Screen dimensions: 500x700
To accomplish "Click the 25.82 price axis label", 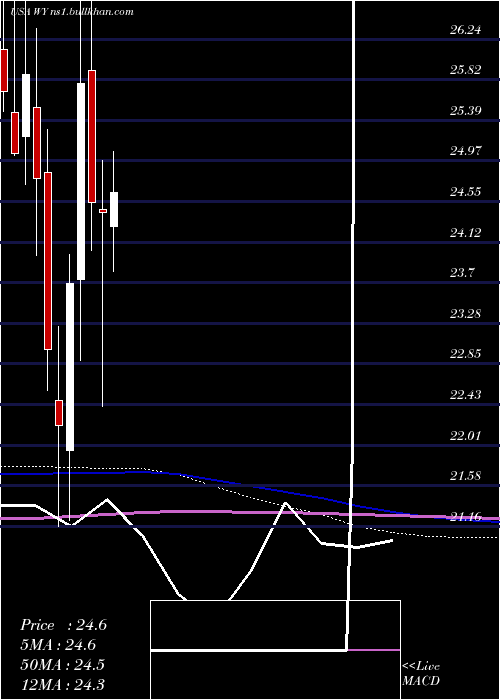I will [x=466, y=70].
